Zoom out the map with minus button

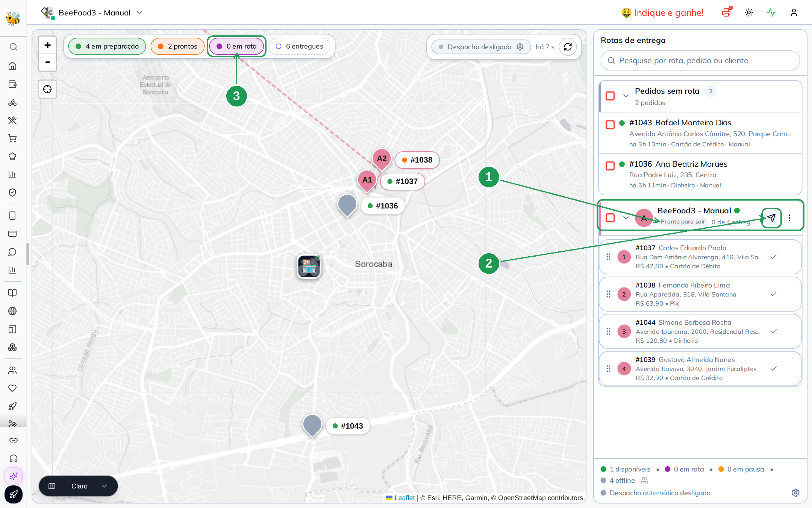[x=47, y=62]
